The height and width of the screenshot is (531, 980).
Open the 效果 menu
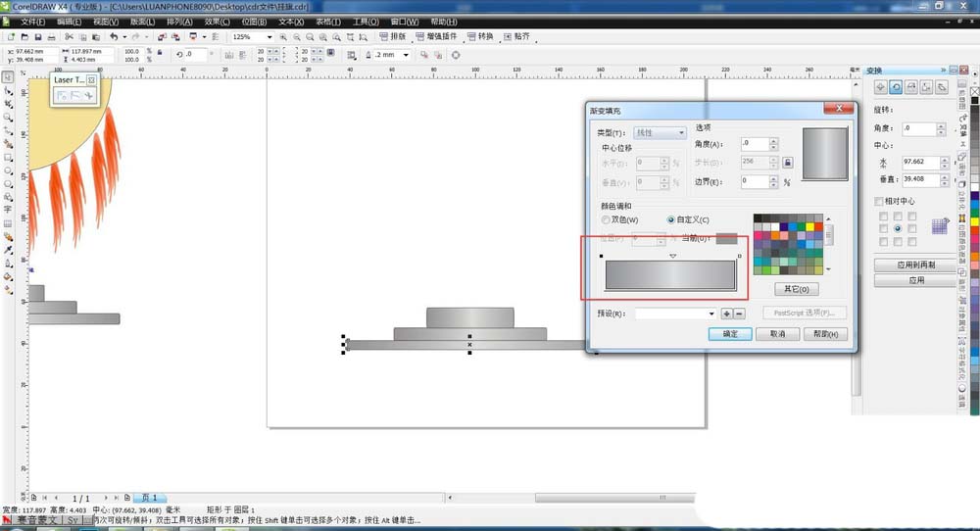[218, 21]
